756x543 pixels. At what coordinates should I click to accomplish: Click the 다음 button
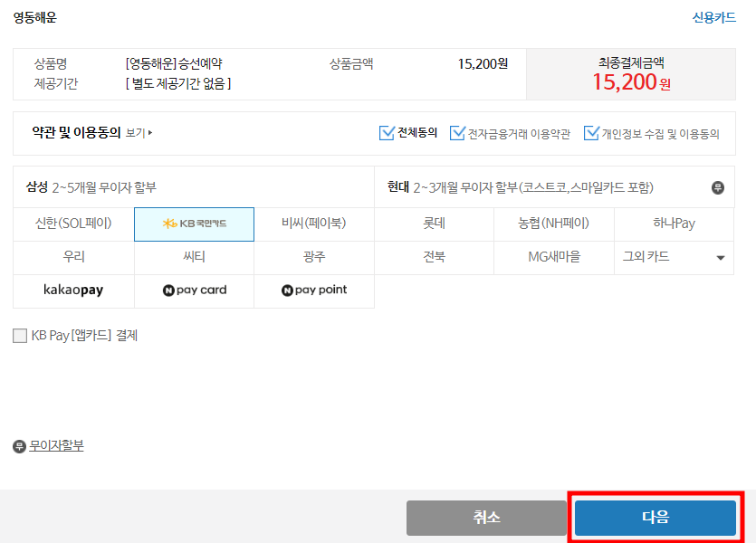tap(656, 518)
